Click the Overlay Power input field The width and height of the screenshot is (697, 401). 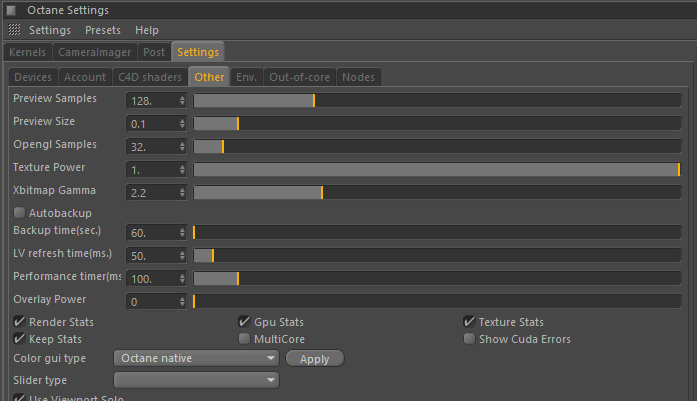(x=152, y=301)
